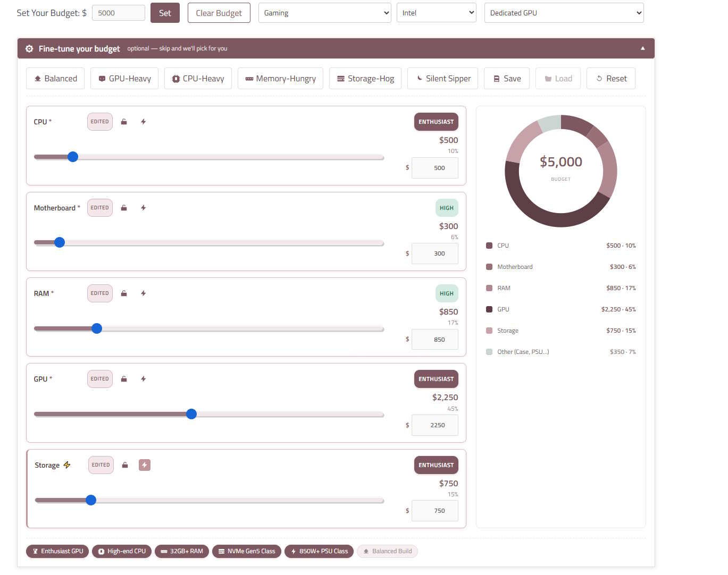This screenshot has height=575, width=728.
Task: Select the GPU-Heavy preset
Action: pyautogui.click(x=124, y=79)
